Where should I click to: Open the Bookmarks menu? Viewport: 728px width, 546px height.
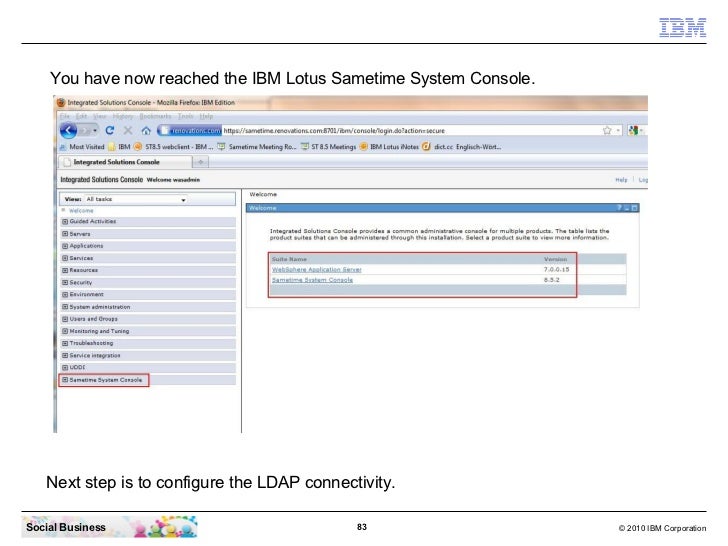(155, 116)
